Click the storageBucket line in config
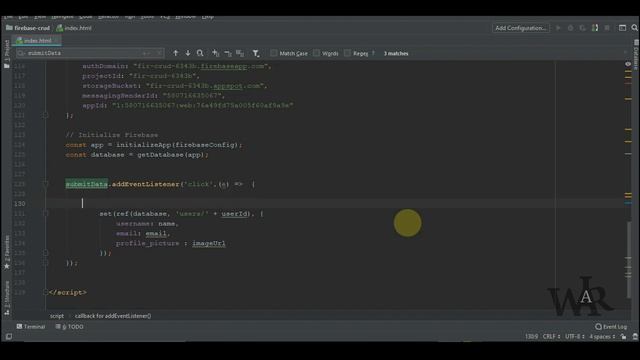The height and width of the screenshot is (360, 640). pyautogui.click(x=175, y=86)
